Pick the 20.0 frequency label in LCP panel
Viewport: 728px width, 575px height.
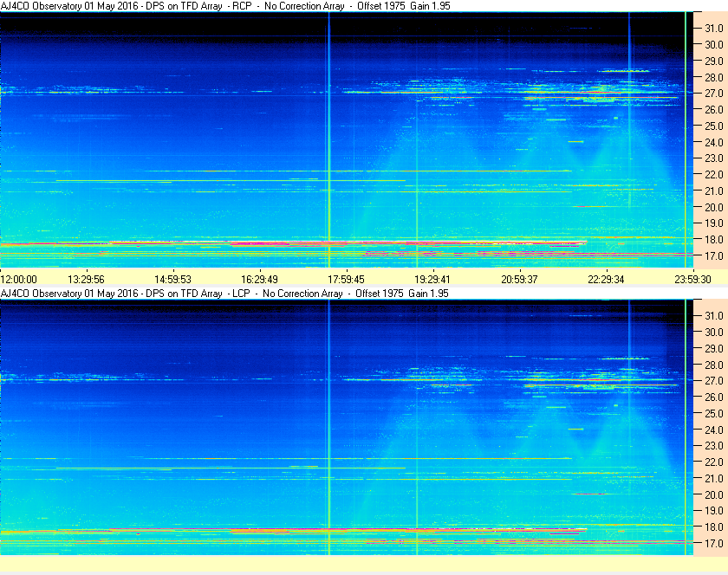[714, 494]
